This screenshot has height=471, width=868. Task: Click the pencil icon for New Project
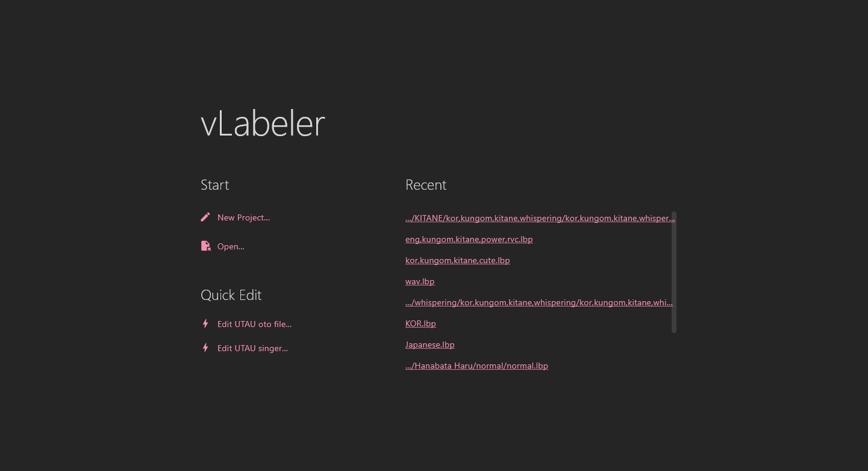pyautogui.click(x=205, y=217)
